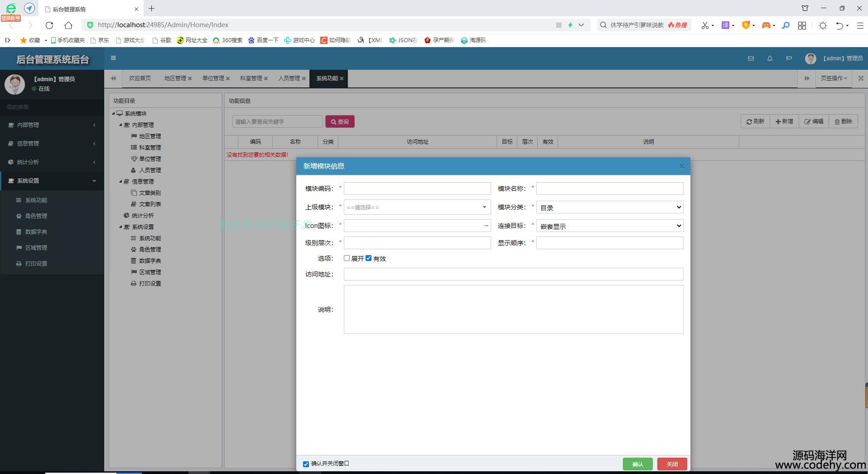Screen dimensions: 868x474
Task: Open 角色管理 in the sidebar menu
Action: tap(36, 216)
